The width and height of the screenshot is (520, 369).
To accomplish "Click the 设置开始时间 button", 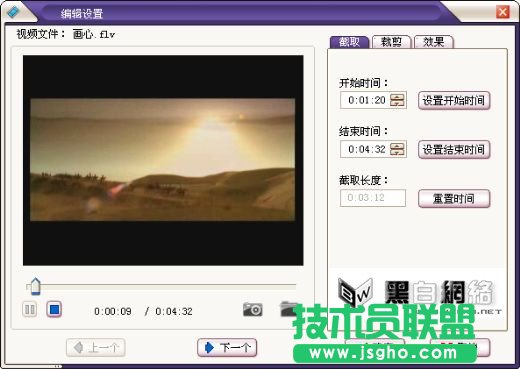I will [x=454, y=100].
